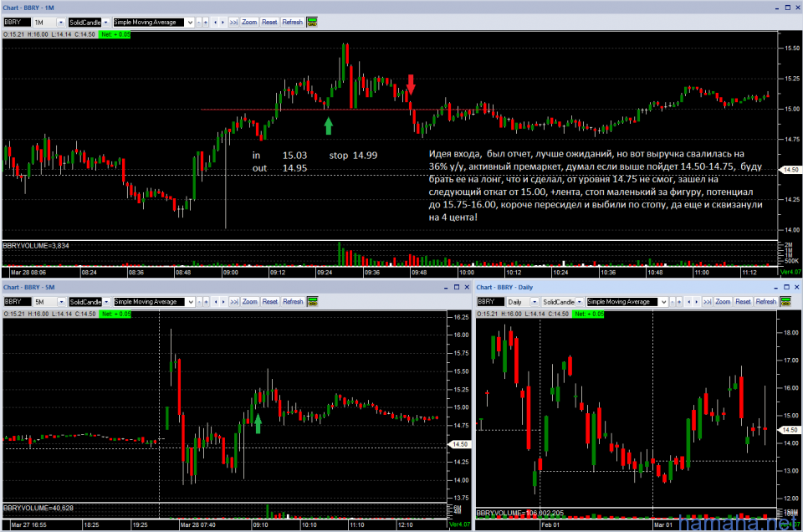Image resolution: width=803 pixels, height=532 pixels.
Task: Click BBRY symbol field in 1M chart
Action: 17,22
